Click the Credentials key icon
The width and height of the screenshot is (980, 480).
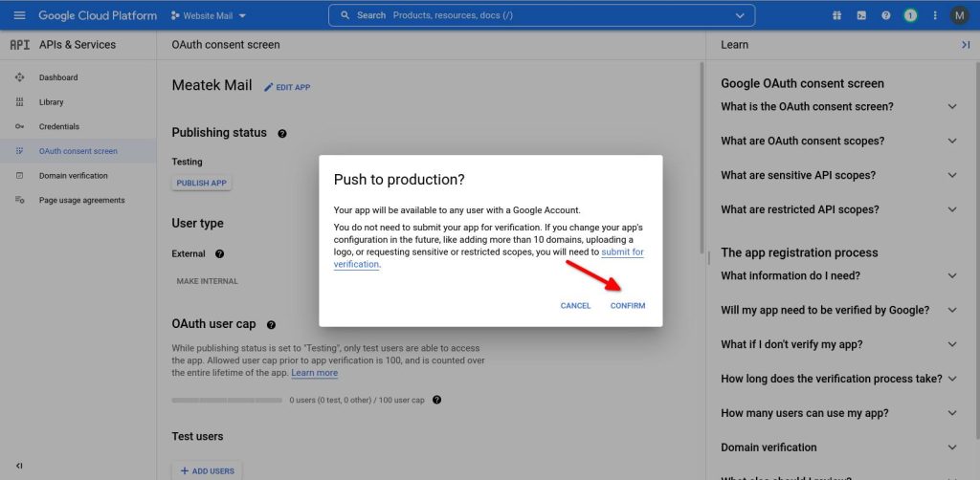click(19, 127)
